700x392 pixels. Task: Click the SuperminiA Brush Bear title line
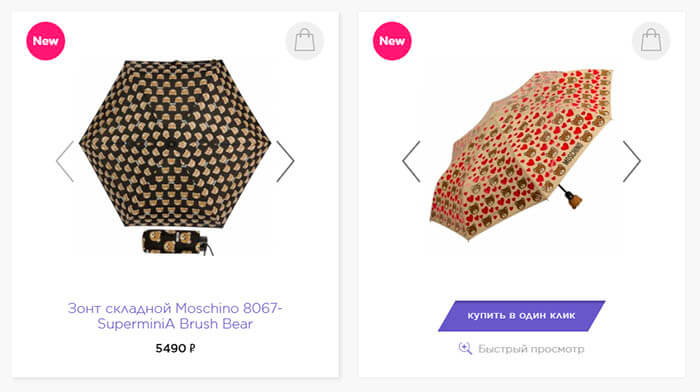[x=175, y=324]
